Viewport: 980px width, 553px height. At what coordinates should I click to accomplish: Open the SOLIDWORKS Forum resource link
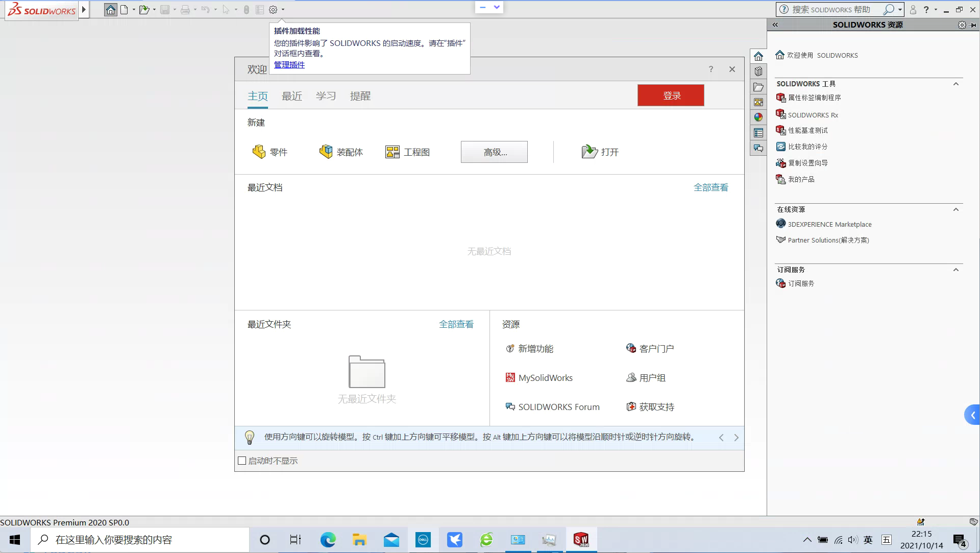click(552, 407)
